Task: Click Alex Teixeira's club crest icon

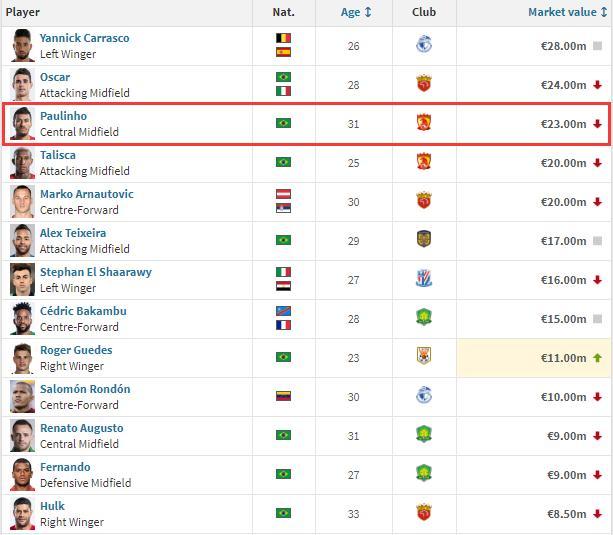Action: click(x=424, y=240)
